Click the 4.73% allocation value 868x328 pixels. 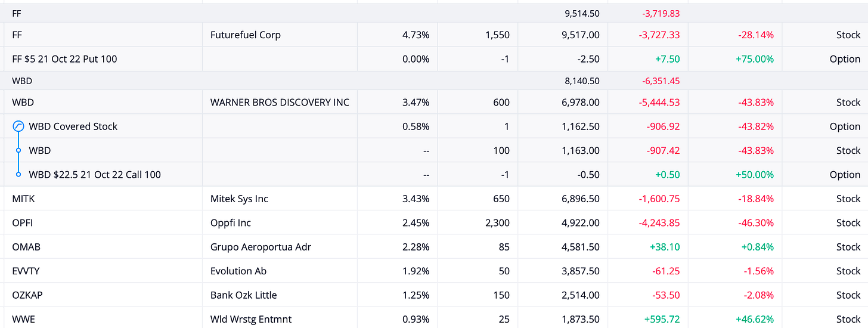[416, 35]
